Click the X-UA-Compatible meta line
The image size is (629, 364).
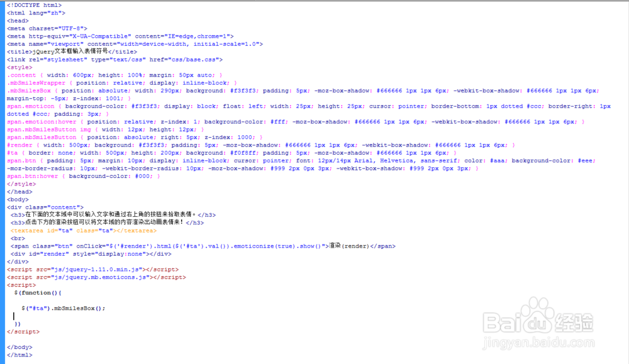pyautogui.click(x=120, y=36)
